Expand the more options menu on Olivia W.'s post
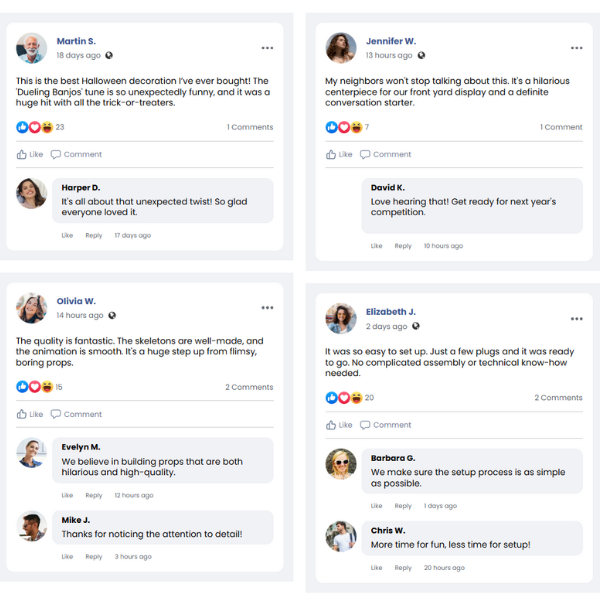The width and height of the screenshot is (600, 600). click(267, 308)
